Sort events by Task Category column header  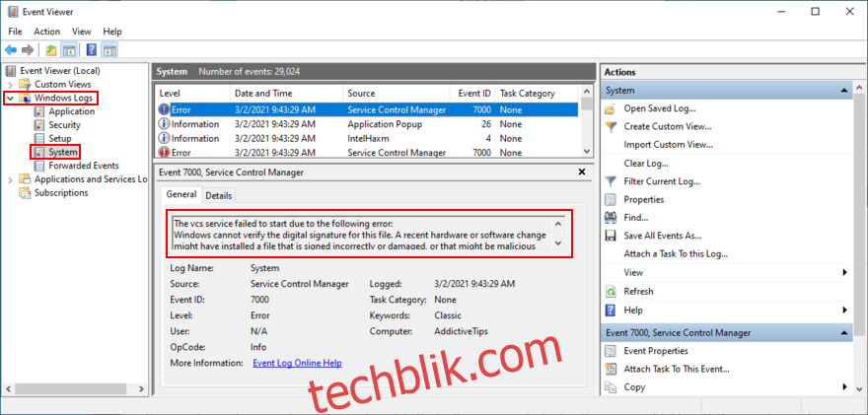(536, 94)
